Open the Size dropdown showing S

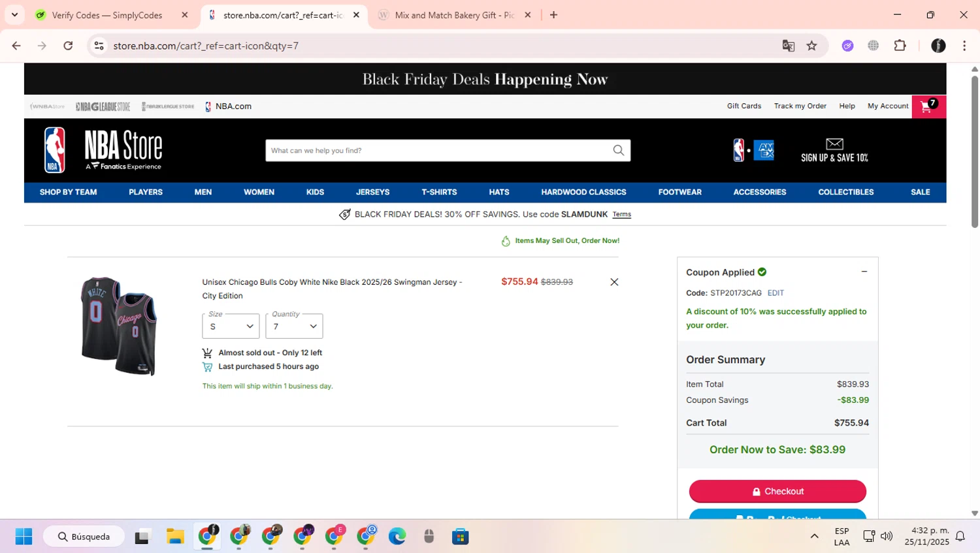pyautogui.click(x=231, y=326)
